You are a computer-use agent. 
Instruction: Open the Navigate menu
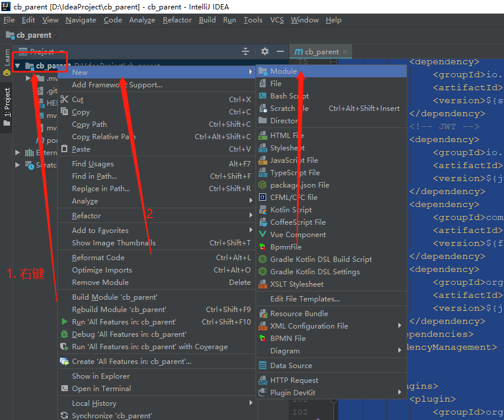coord(81,20)
